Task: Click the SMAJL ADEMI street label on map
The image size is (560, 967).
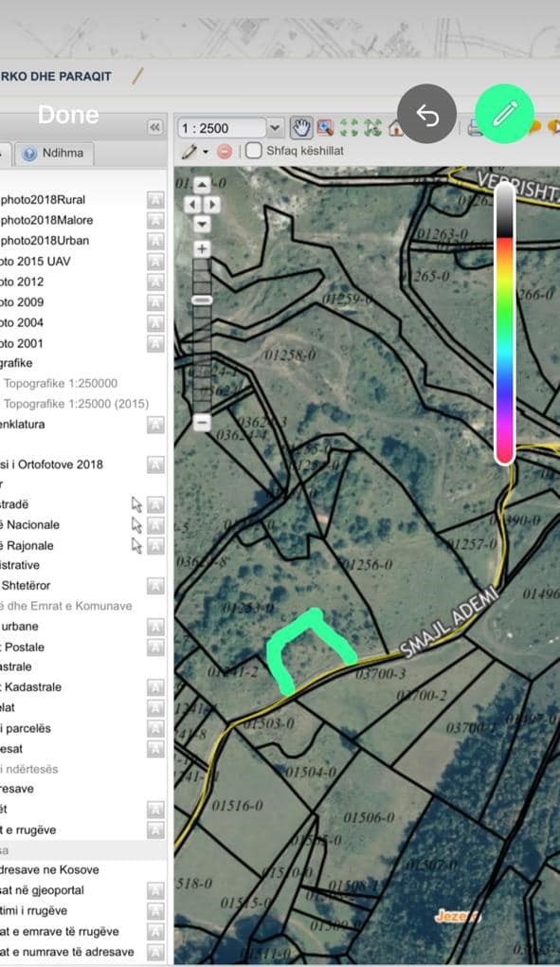Action: click(x=448, y=621)
